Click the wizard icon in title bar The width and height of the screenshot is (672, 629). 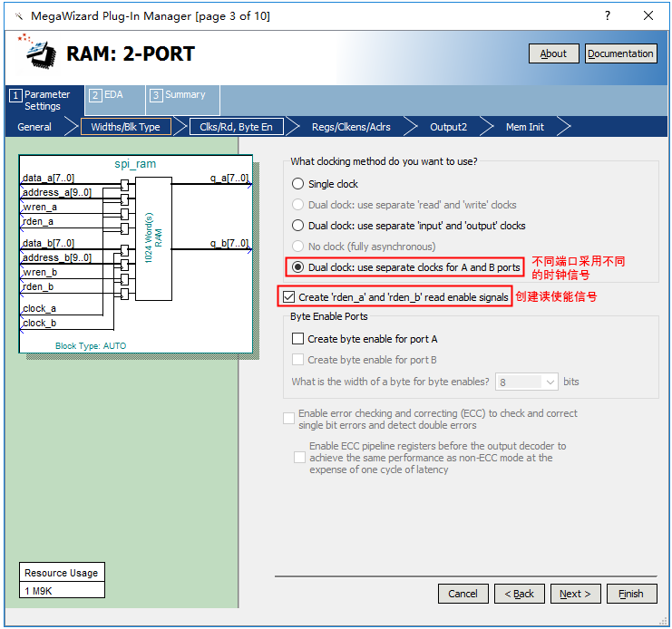18,16
